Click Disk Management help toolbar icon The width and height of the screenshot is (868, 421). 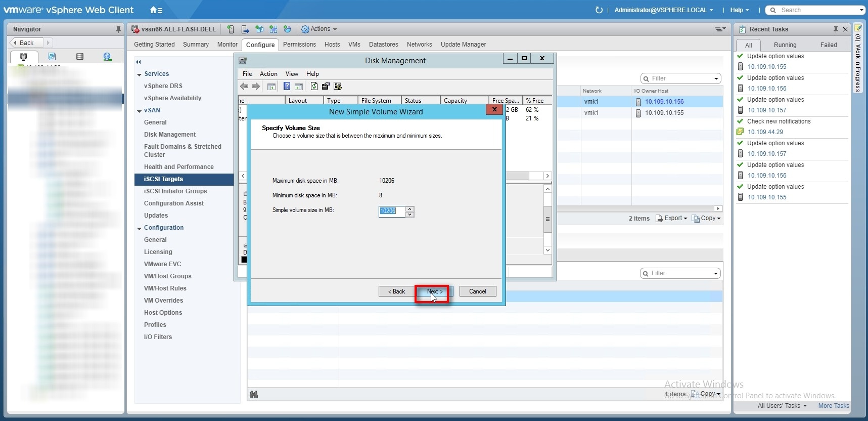pos(287,87)
